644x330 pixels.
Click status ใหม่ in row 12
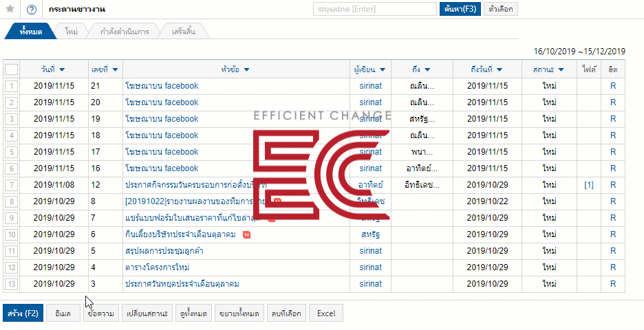click(549, 267)
